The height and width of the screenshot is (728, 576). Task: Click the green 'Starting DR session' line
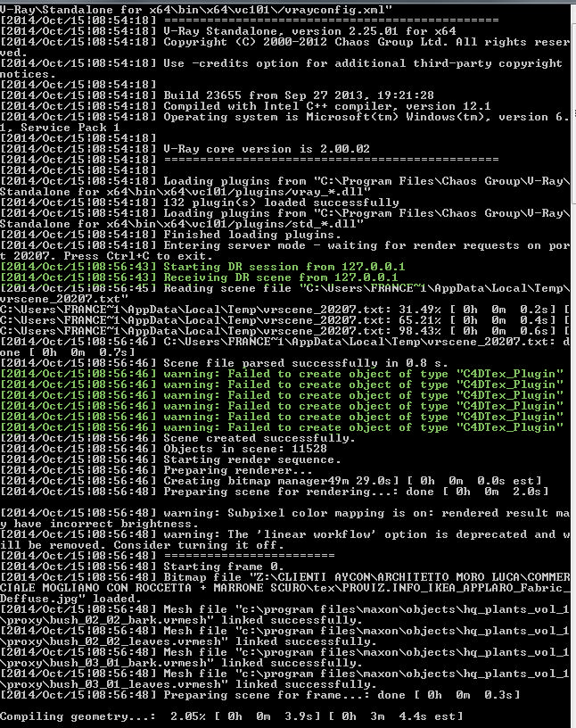[x=202, y=267]
